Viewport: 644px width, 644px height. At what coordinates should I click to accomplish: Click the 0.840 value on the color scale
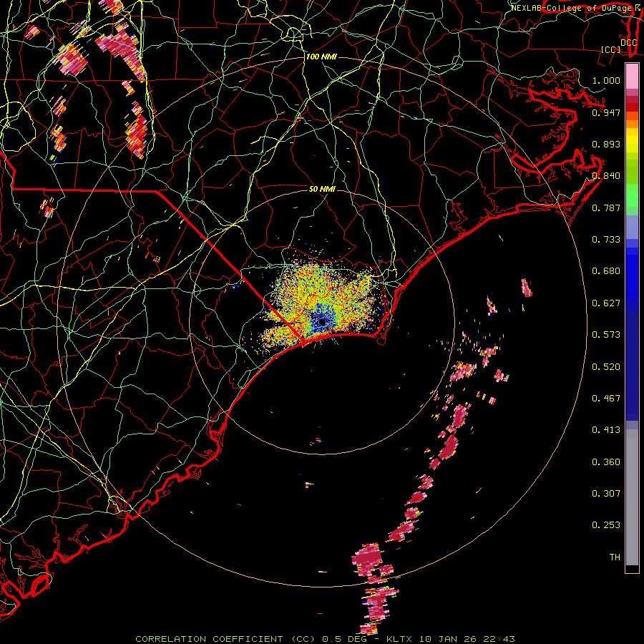click(606, 176)
